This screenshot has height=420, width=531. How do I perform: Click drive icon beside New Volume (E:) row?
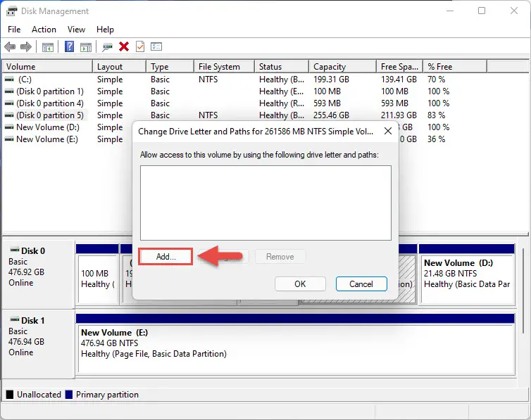click(x=9, y=139)
